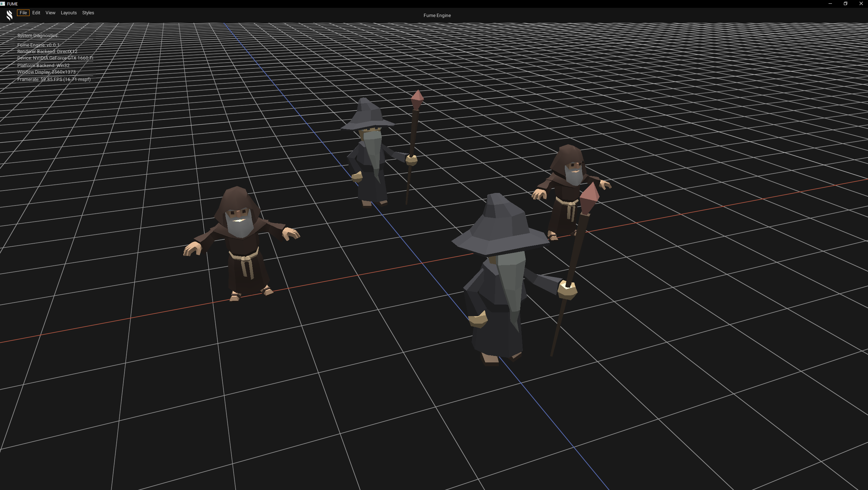Click the System Diagnostics heading
The height and width of the screenshot is (490, 868).
click(x=38, y=35)
